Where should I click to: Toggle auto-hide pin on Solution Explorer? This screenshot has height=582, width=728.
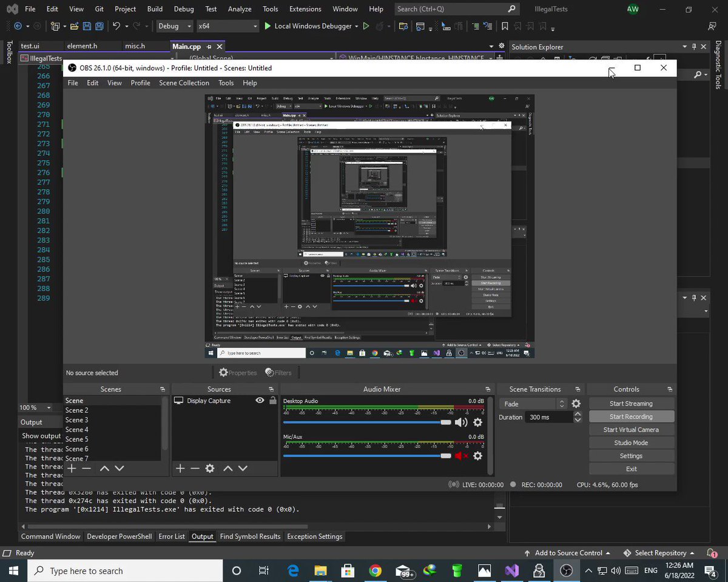[694, 47]
